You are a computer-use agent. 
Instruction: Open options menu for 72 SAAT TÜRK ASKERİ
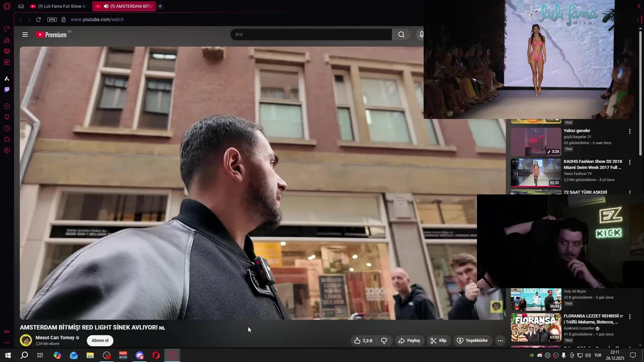coord(629,192)
